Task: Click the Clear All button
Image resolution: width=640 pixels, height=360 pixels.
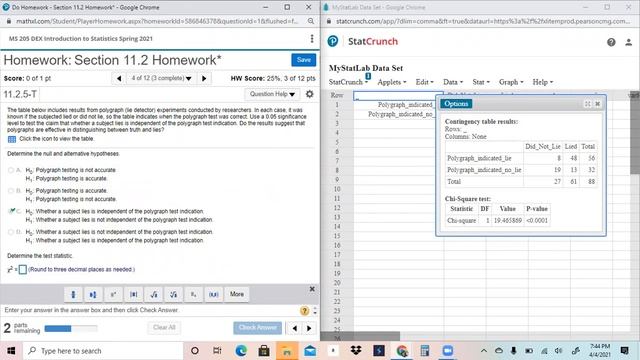Action: click(164, 328)
